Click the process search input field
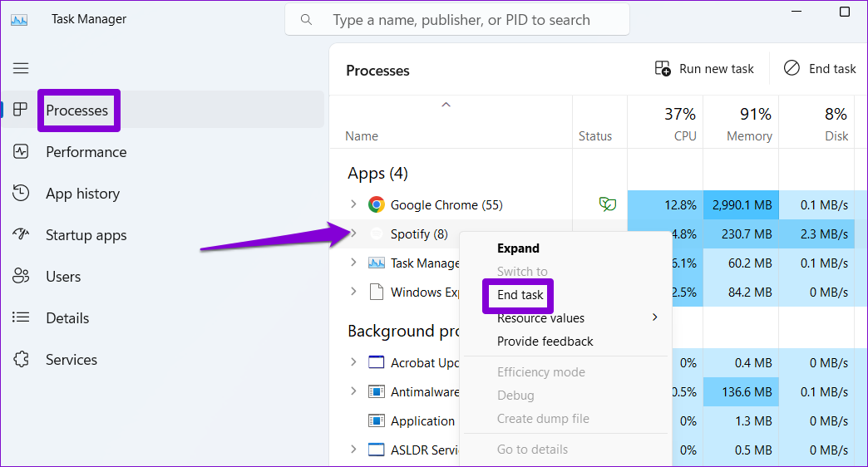868x467 pixels. [x=457, y=20]
